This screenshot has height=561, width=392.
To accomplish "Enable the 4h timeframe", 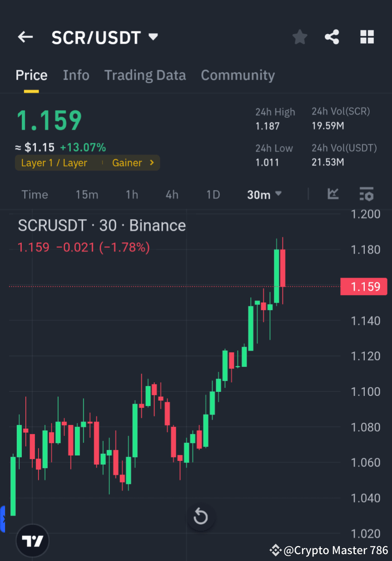I will (x=172, y=194).
